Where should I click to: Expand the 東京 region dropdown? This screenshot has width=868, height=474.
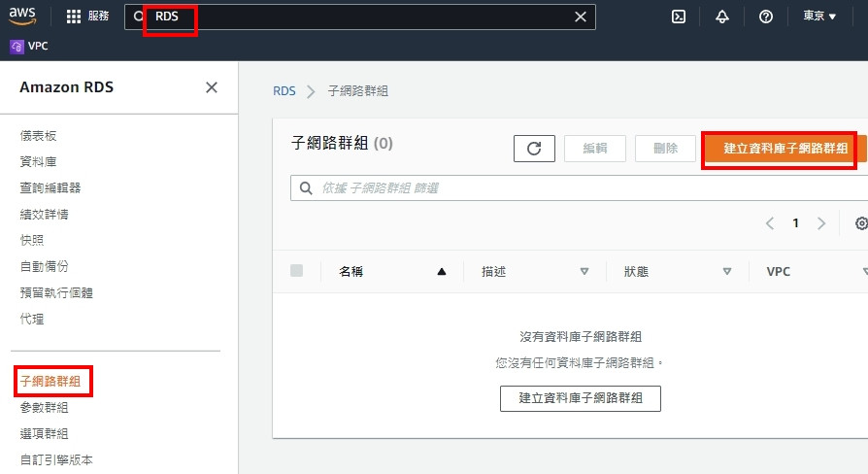(x=819, y=17)
